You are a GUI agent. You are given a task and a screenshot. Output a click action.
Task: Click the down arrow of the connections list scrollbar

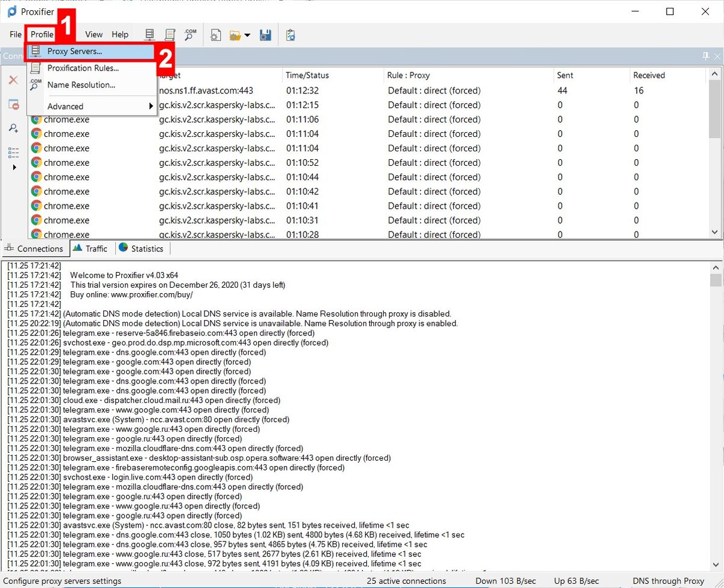coord(716,232)
